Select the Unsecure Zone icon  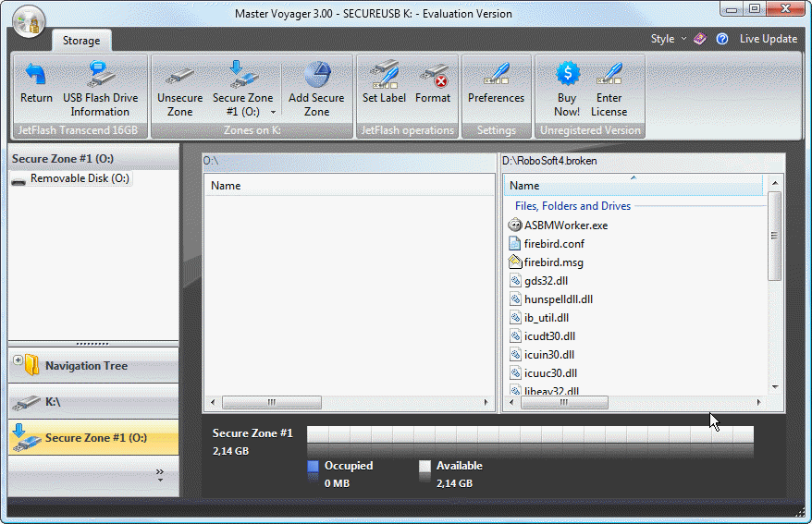179,76
